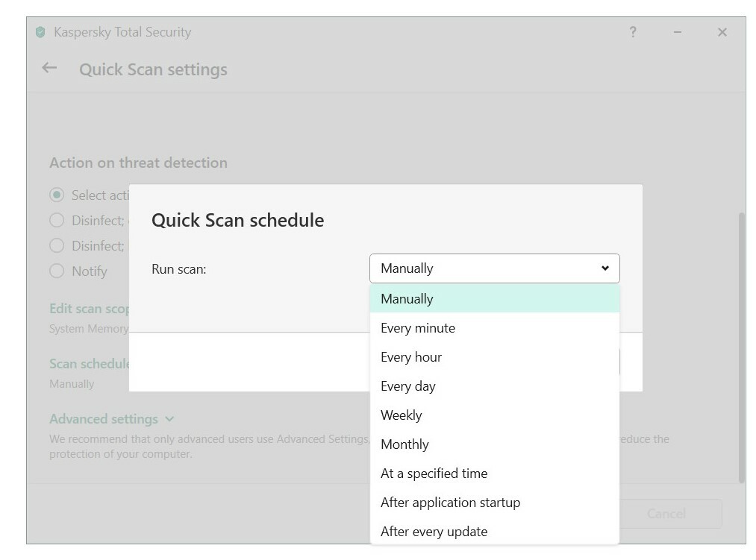
Task: Click the Quick Scan schedule dialog title
Action: 238,220
